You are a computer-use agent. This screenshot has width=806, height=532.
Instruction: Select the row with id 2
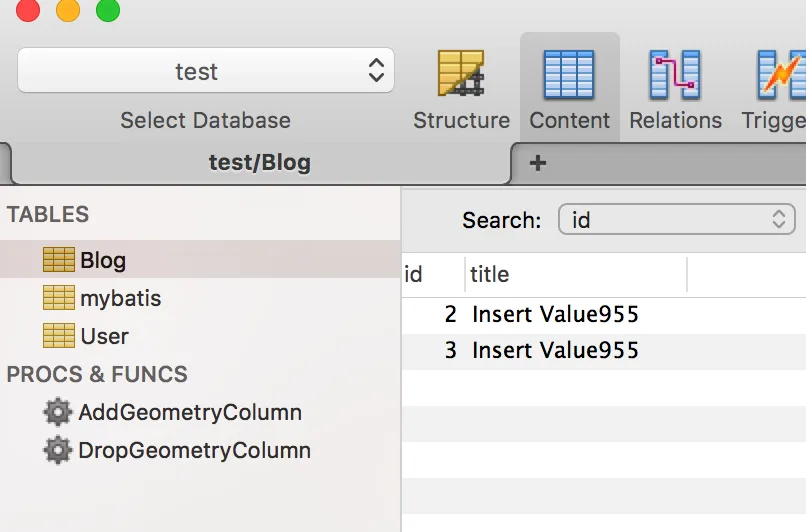click(x=554, y=315)
